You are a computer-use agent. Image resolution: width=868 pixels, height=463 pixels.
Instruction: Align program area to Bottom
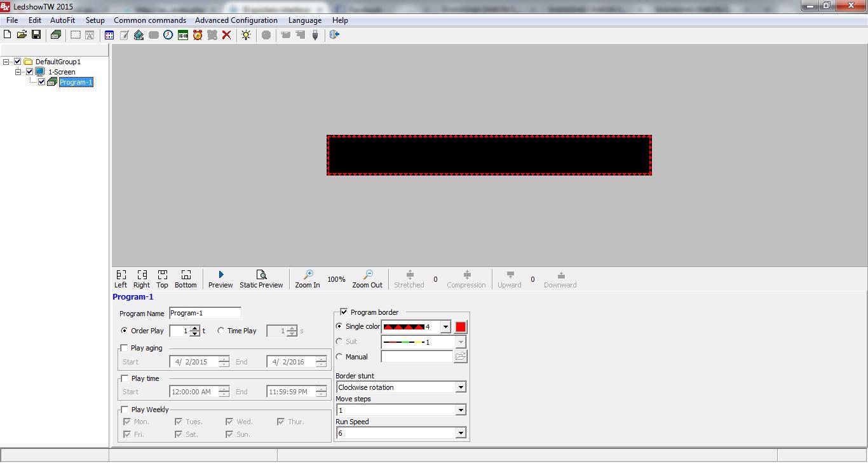(186, 279)
